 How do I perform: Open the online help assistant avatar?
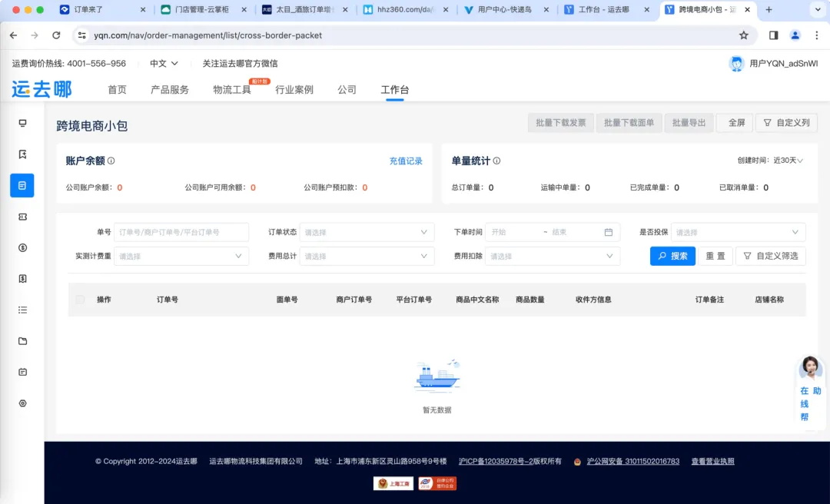click(x=811, y=367)
